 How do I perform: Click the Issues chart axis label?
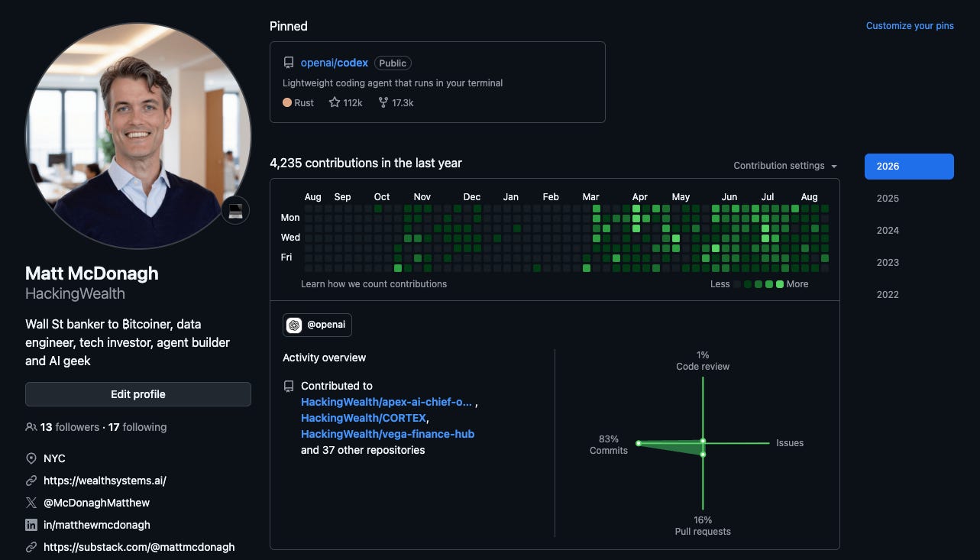[x=790, y=443]
